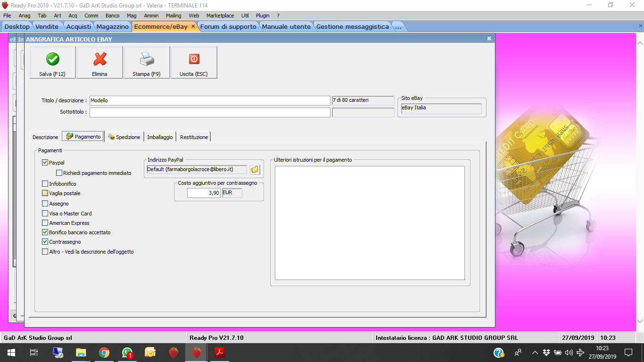Viewport: 644px width, 362px height.
Task: Select the Pagamento tab
Action: click(83, 137)
